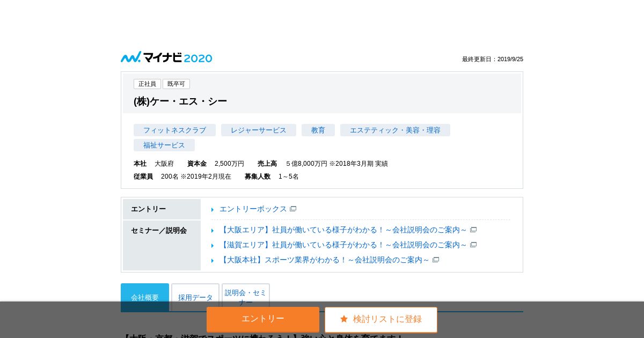The image size is (644, 338).
Task: Switch to the 採用データ tab
Action: pyautogui.click(x=195, y=297)
